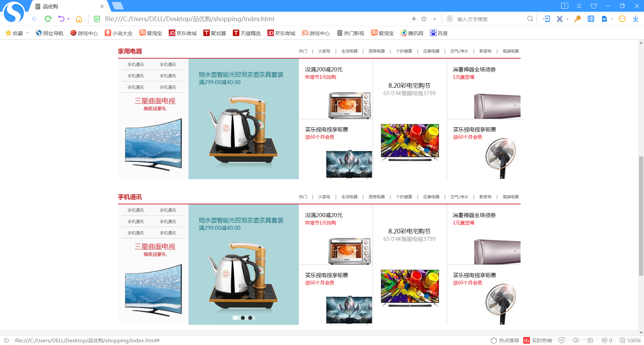Open the page translate tool
This screenshot has width=644, height=345.
click(591, 19)
